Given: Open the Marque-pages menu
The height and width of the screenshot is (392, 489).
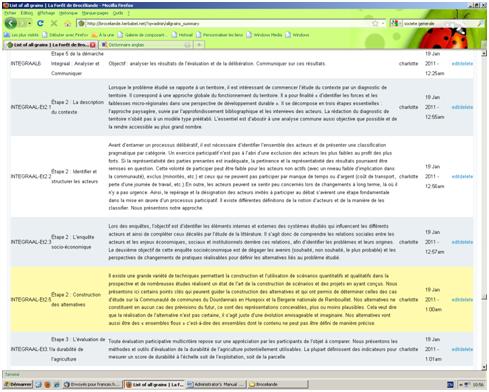Looking at the screenshot, I should click(x=95, y=13).
